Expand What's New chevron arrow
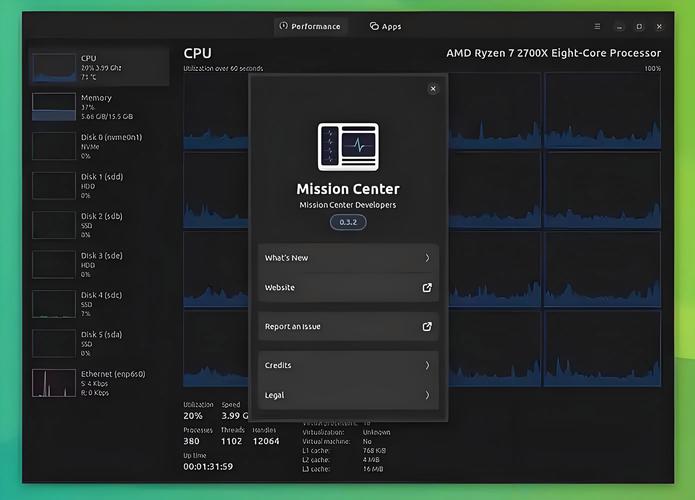The image size is (695, 500). point(427,258)
